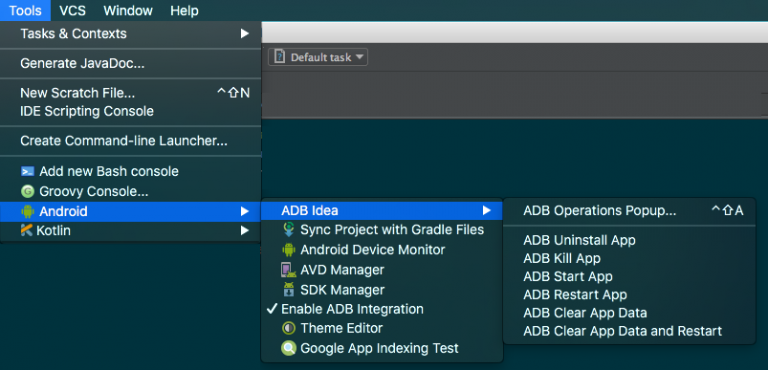Screen dimensions: 768x370
Task: Open the VCS menu
Action: pyautogui.click(x=72, y=10)
